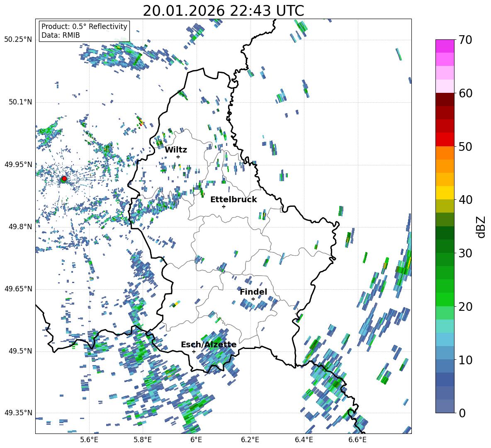Screen dimensions: 491x448
Task: Click the colorbar tick label 70
Action: tap(465, 40)
